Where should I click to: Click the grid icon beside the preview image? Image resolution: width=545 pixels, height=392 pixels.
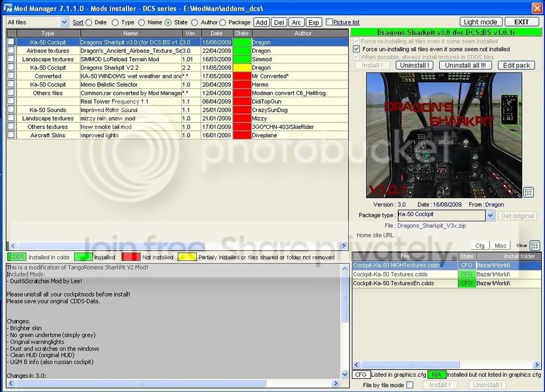[x=529, y=192]
